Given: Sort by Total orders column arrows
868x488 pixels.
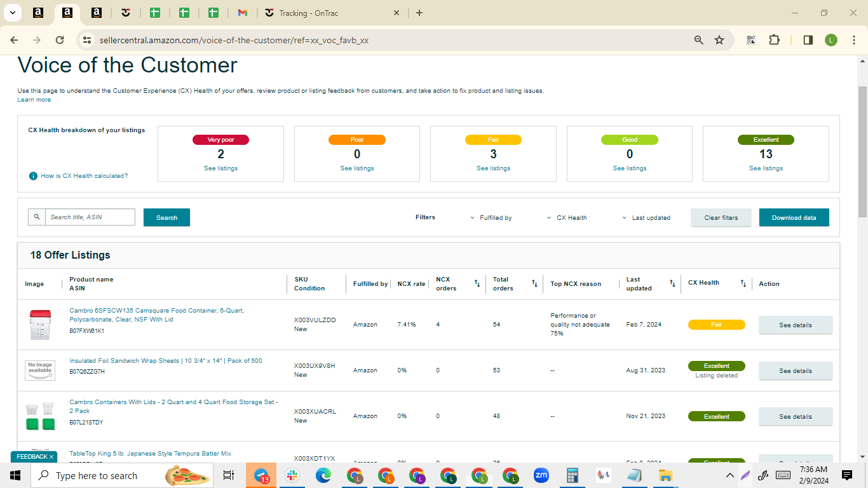Looking at the screenshot, I should coord(534,283).
